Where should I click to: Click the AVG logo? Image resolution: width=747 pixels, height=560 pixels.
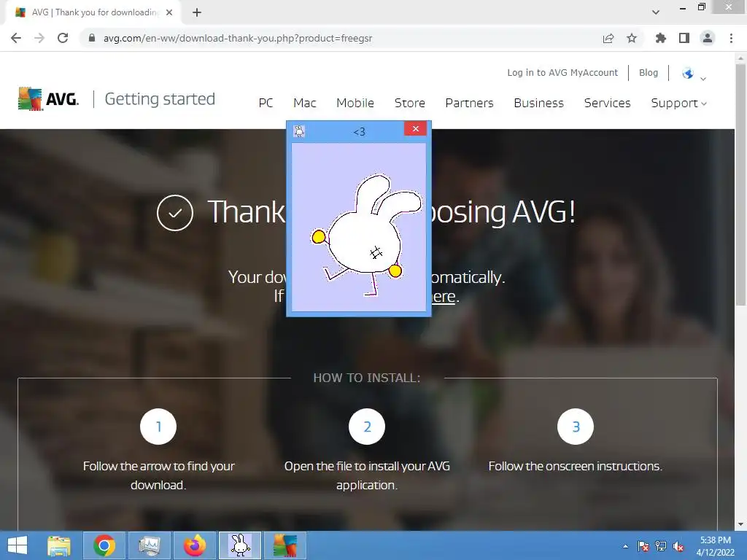click(x=48, y=98)
